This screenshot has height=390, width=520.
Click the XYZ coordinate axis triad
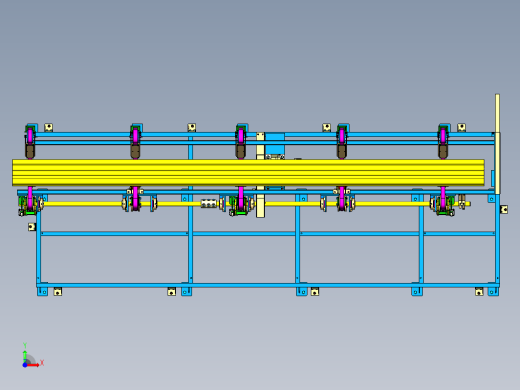[32, 356]
